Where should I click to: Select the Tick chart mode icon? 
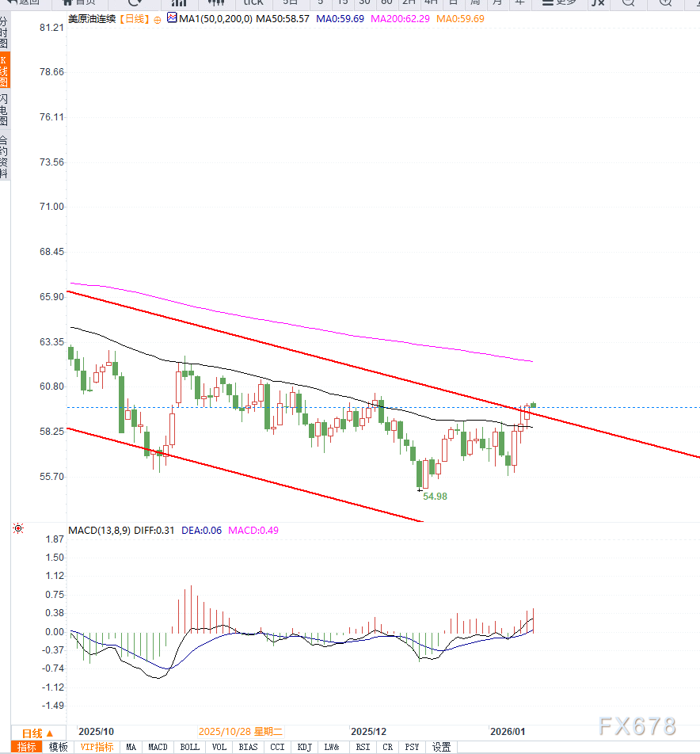point(253,4)
